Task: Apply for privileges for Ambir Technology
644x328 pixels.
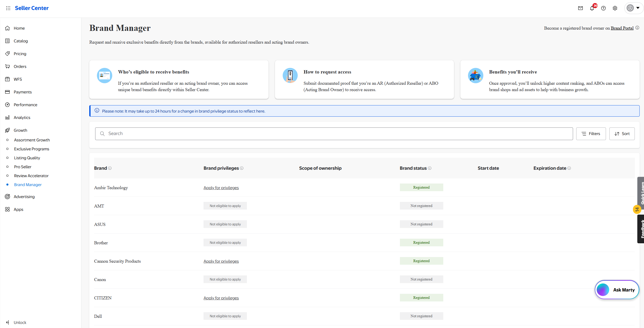Action: [221, 188]
